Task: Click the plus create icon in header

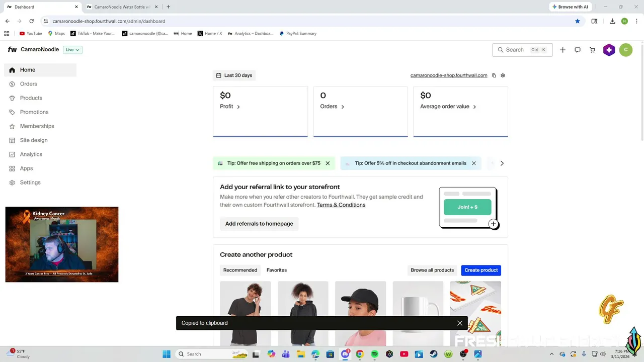Action: (562, 50)
